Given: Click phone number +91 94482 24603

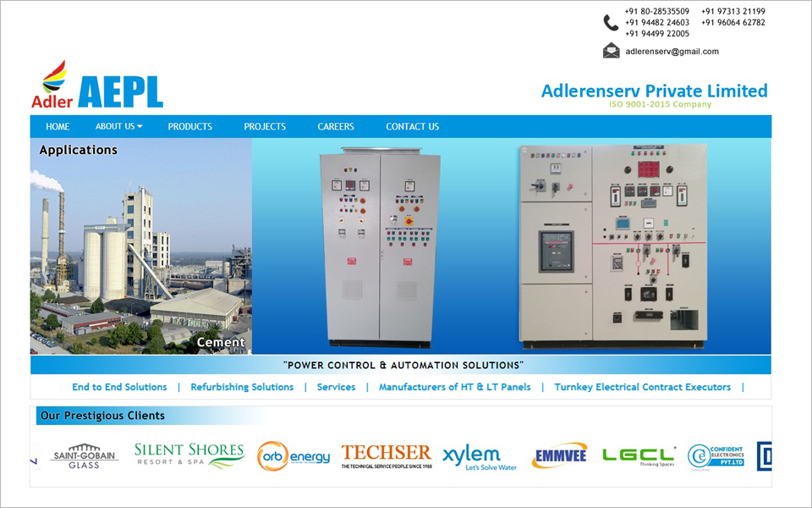Looking at the screenshot, I should tap(656, 22).
